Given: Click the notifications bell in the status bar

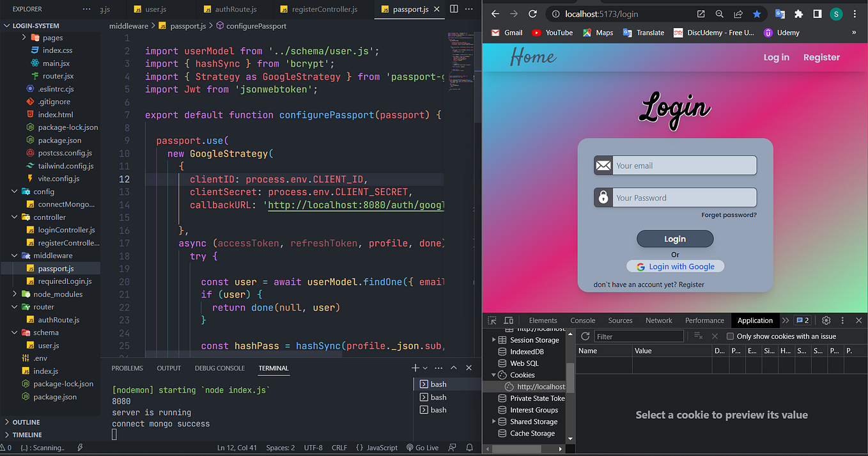Looking at the screenshot, I should pos(470,447).
